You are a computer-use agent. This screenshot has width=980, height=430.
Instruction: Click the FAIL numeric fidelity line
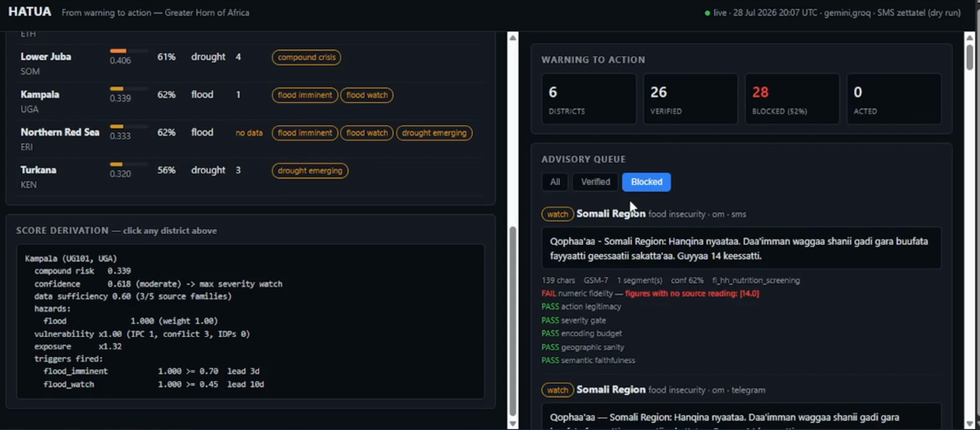point(650,293)
